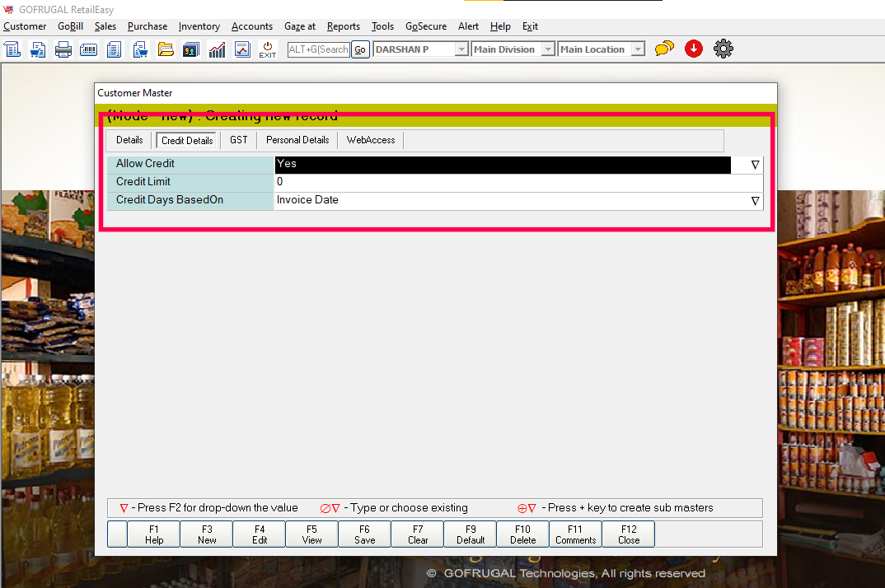This screenshot has width=885, height=588.
Task: Click the Credit Limit value field
Action: click(518, 182)
